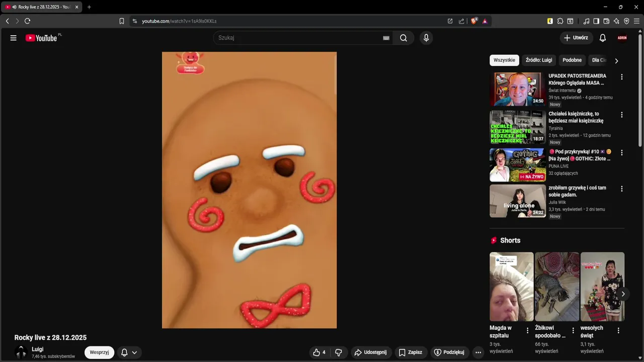Open the music note playlist icon
The width and height of the screenshot is (644, 362).
pos(586,21)
